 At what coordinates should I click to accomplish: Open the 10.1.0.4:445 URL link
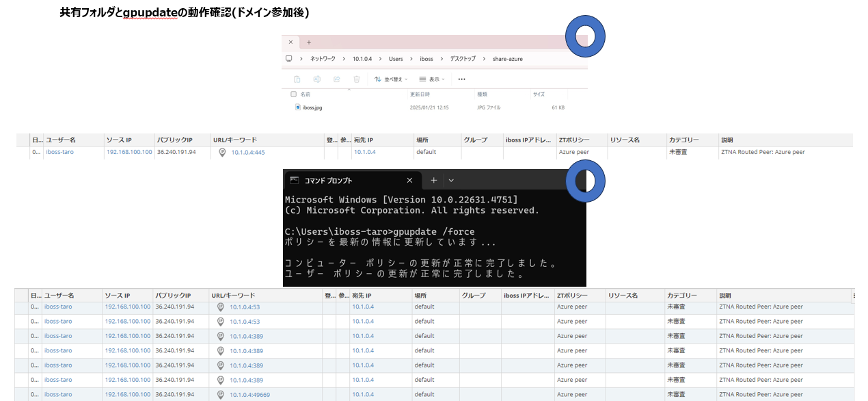click(248, 153)
